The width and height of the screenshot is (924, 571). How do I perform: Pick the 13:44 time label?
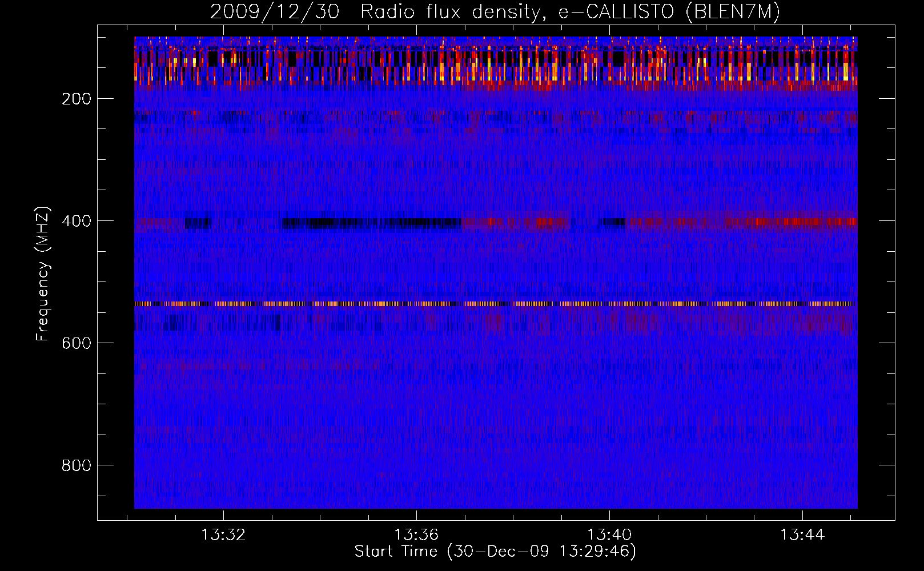point(802,534)
